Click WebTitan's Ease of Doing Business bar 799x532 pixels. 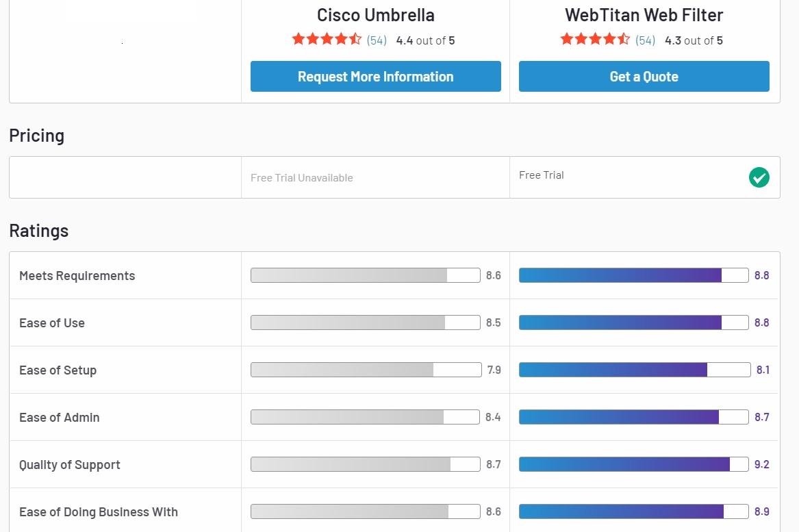633,511
